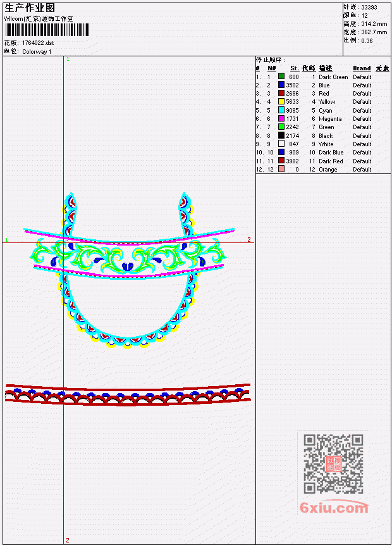392x545 pixels.
Task: Select the "Dark Green" color name
Action: (x=333, y=77)
